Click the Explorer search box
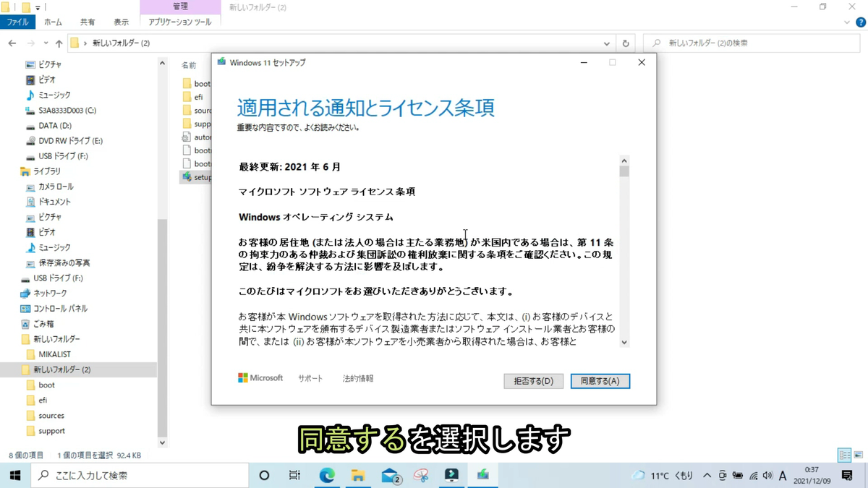This screenshot has height=488, width=868. [x=752, y=43]
